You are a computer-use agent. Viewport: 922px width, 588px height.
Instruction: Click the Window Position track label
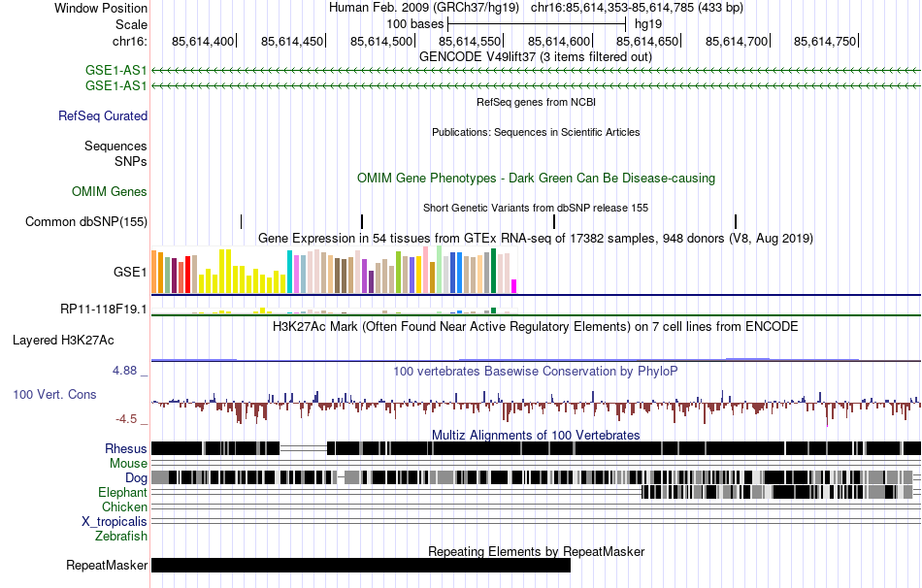click(x=101, y=8)
